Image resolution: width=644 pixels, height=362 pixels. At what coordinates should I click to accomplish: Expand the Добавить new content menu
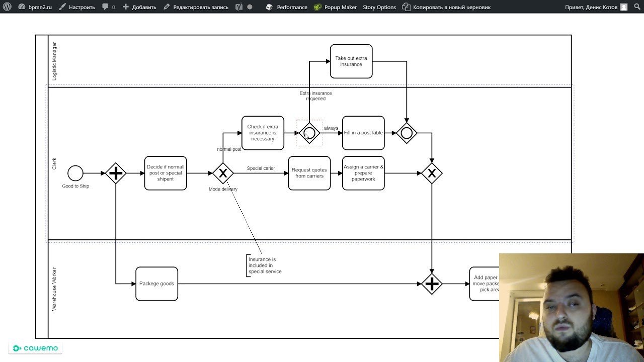click(139, 7)
